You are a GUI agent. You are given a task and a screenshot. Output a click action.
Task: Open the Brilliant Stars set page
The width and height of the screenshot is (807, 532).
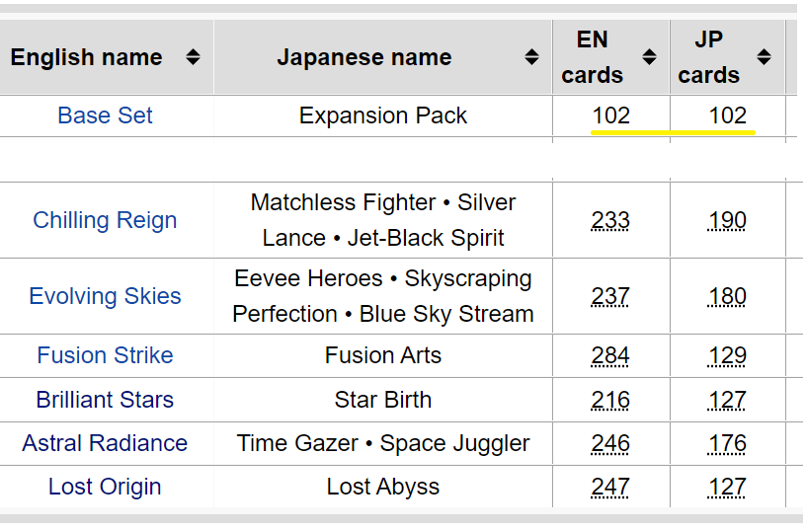tap(105, 400)
